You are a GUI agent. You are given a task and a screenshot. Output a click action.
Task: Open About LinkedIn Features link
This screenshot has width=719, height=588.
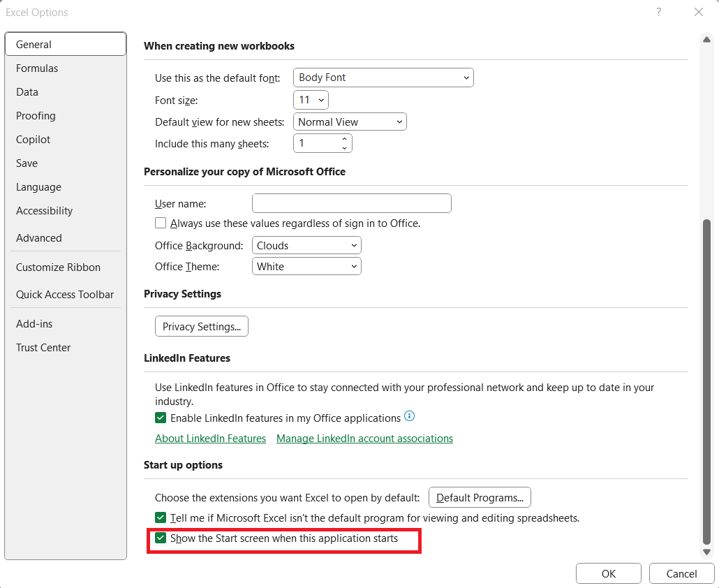coord(211,439)
